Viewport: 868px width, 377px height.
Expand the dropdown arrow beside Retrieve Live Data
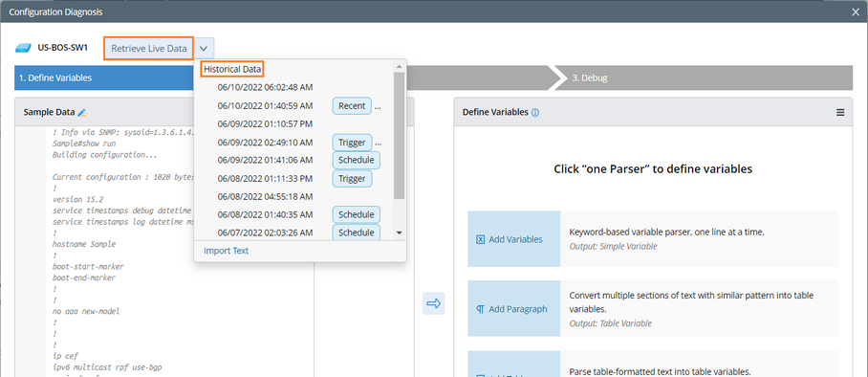pyautogui.click(x=204, y=49)
